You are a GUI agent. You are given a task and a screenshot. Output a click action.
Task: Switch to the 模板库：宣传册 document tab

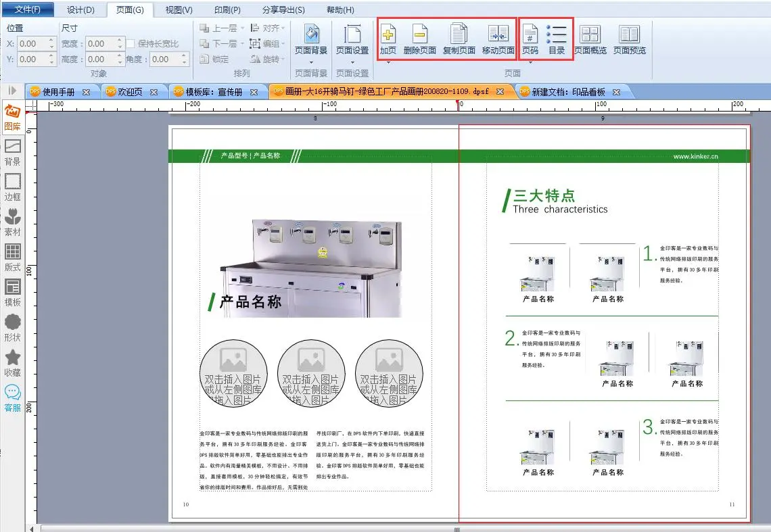tap(213, 92)
